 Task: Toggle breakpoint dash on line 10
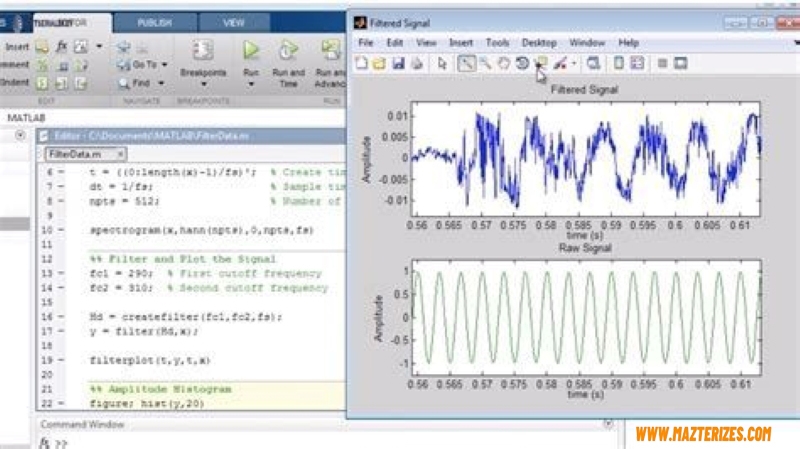tap(61, 230)
